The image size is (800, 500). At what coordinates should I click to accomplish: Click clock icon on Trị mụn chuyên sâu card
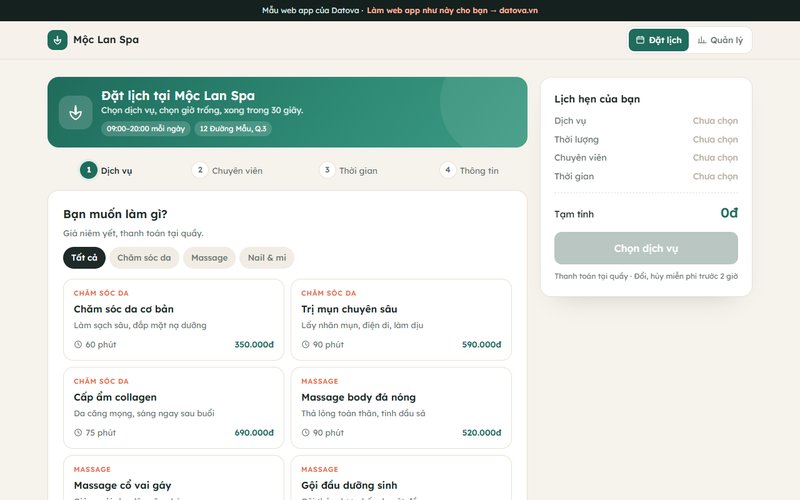click(x=306, y=344)
